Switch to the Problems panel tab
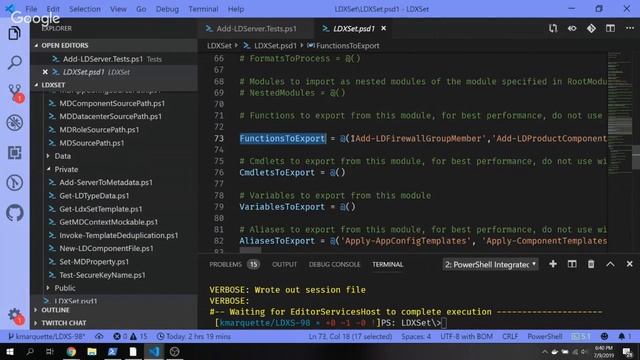 pyautogui.click(x=234, y=264)
